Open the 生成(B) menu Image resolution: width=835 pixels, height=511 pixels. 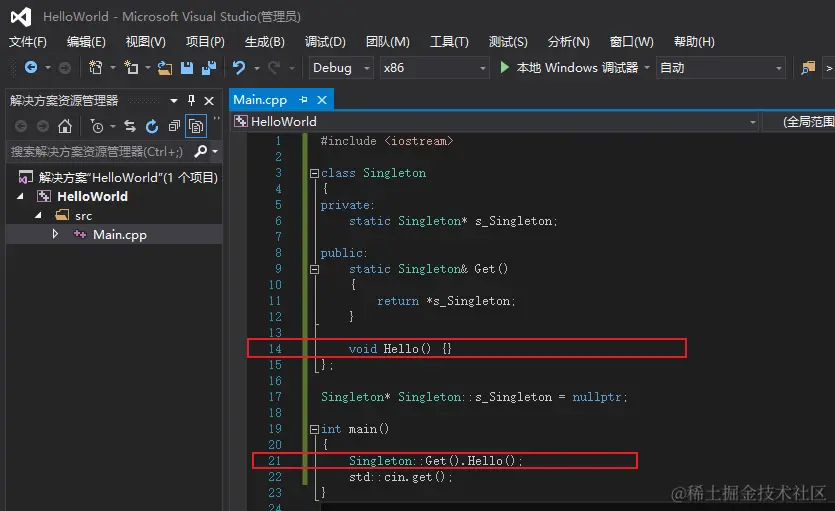coord(264,42)
